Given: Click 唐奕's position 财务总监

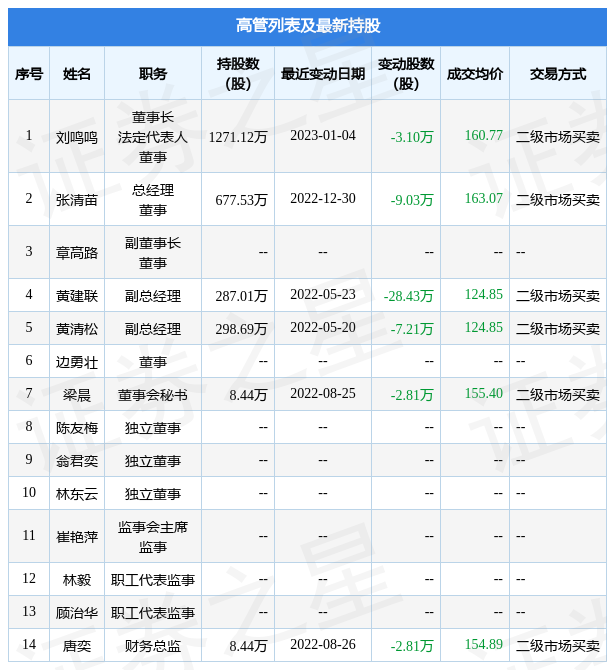Looking at the screenshot, I should (x=152, y=646).
